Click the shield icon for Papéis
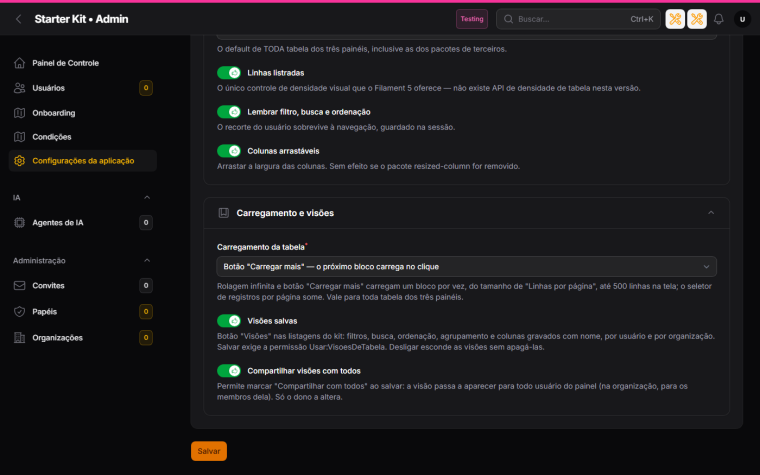Image resolution: width=760 pixels, height=475 pixels. 19,312
